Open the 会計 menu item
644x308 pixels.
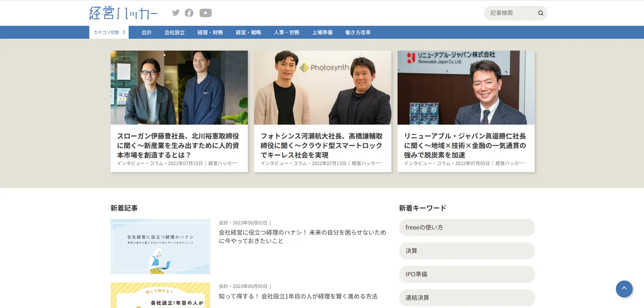point(147,32)
